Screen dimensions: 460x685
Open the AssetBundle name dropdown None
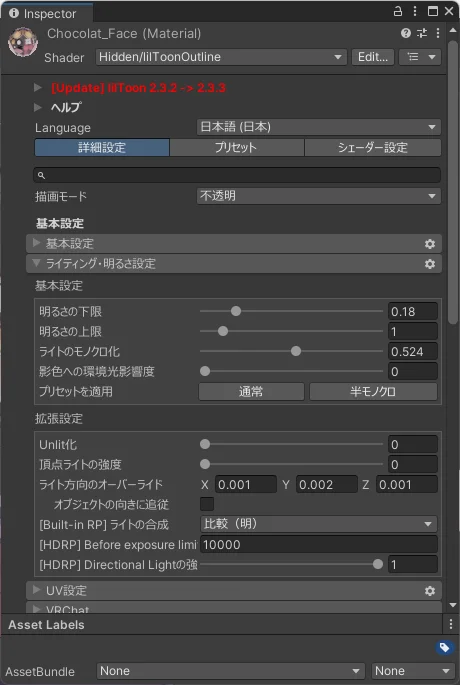230,671
